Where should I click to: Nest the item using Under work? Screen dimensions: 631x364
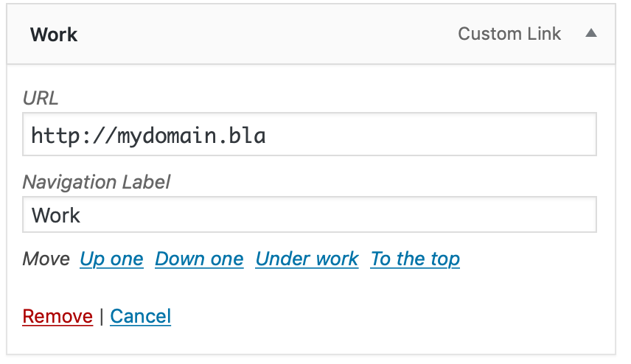point(307,259)
